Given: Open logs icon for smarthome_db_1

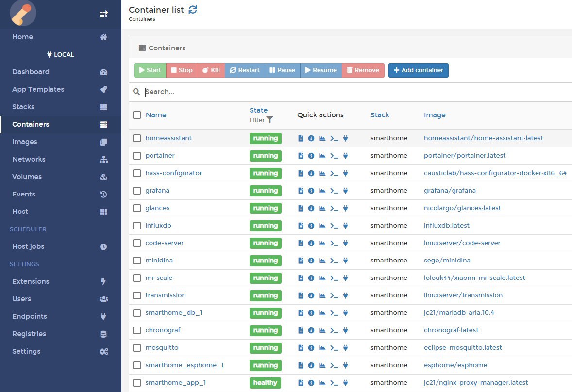Looking at the screenshot, I should click(301, 313).
